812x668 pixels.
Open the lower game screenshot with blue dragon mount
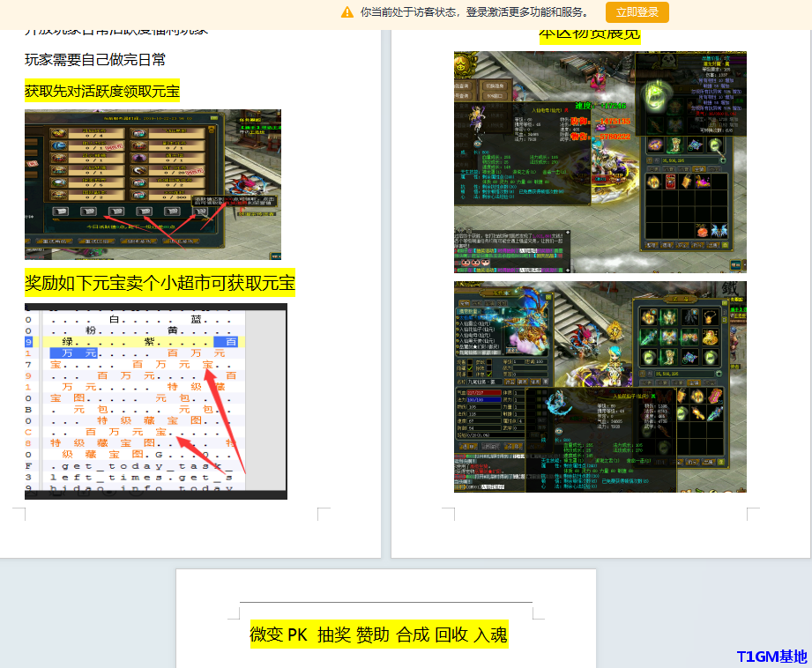coord(600,387)
